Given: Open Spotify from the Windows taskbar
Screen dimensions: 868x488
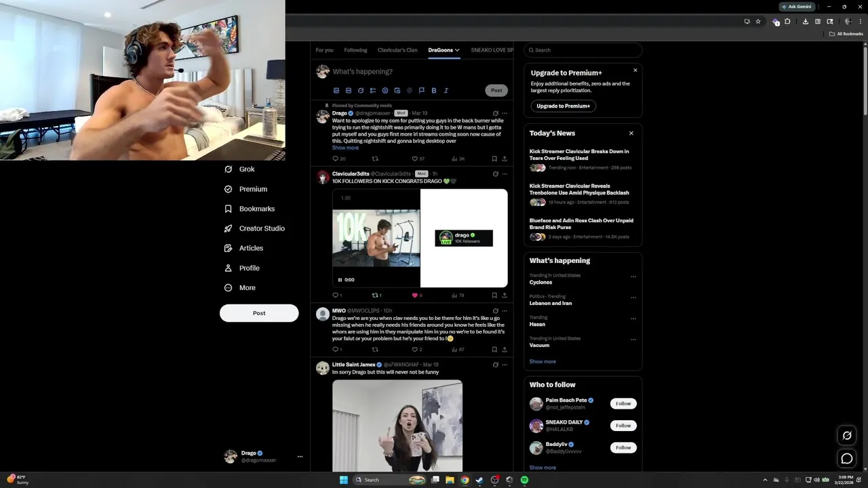Looking at the screenshot, I should click(x=524, y=480).
